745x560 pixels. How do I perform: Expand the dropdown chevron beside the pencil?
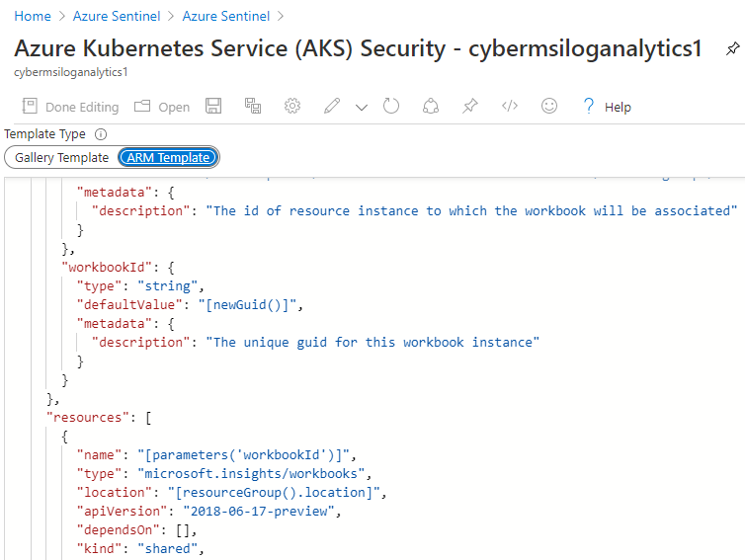point(362,108)
